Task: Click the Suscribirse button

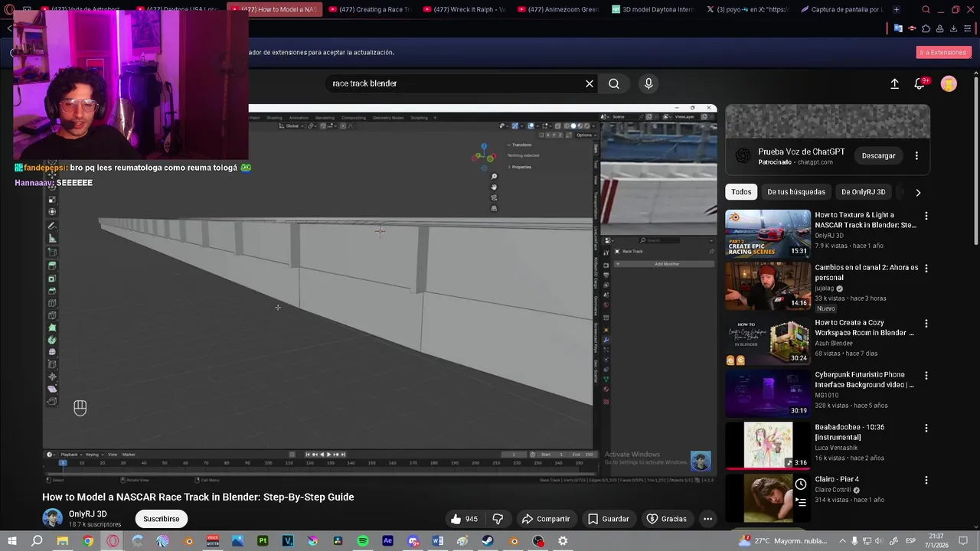Action: coord(161,519)
